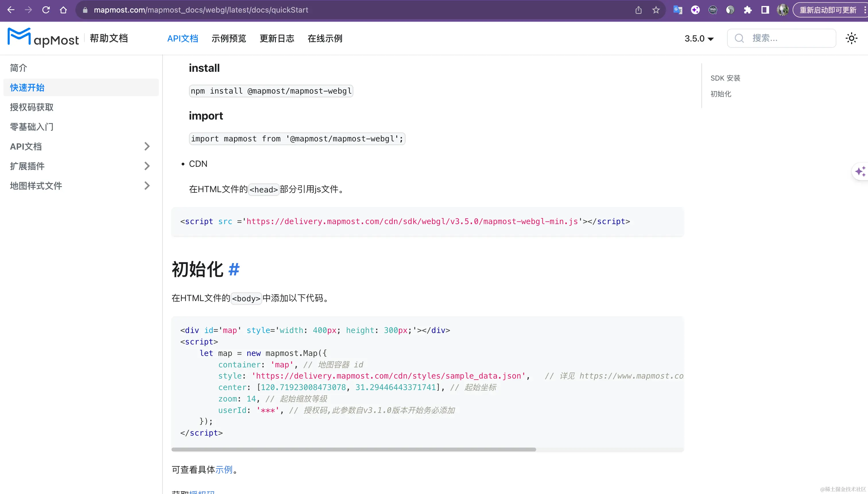Open the 3.5.0 version dropdown

pyautogui.click(x=699, y=39)
